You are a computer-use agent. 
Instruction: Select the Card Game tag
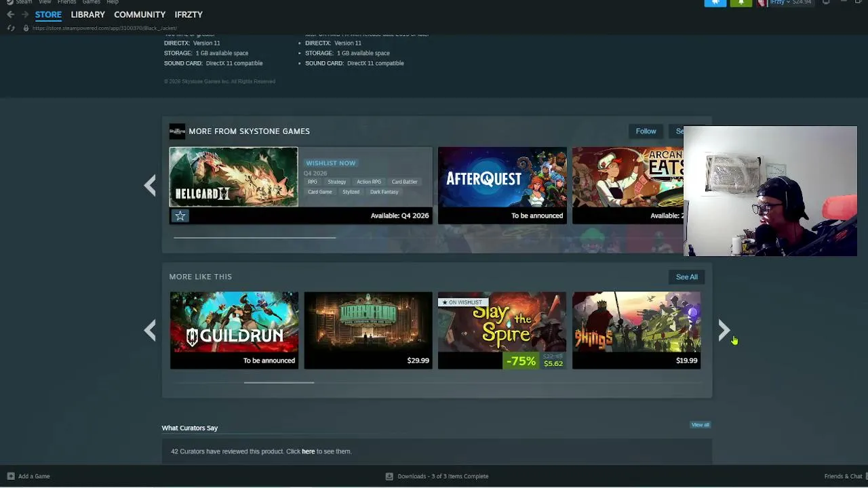tap(320, 192)
